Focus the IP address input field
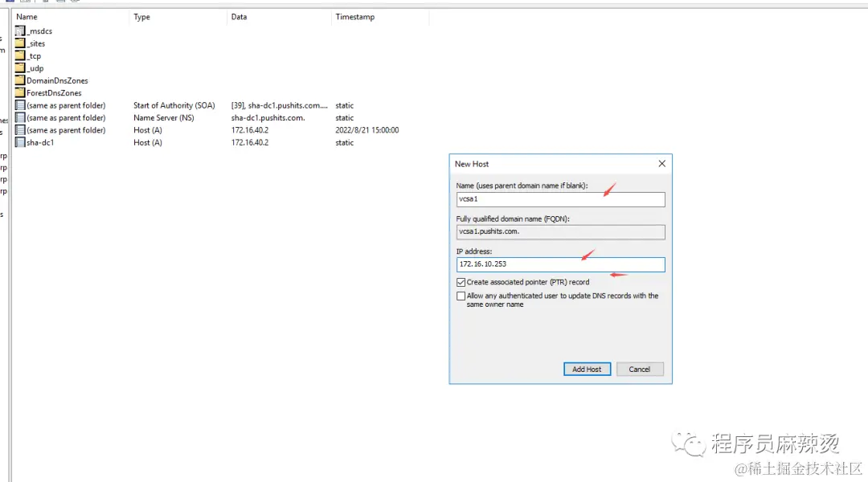 (560, 264)
